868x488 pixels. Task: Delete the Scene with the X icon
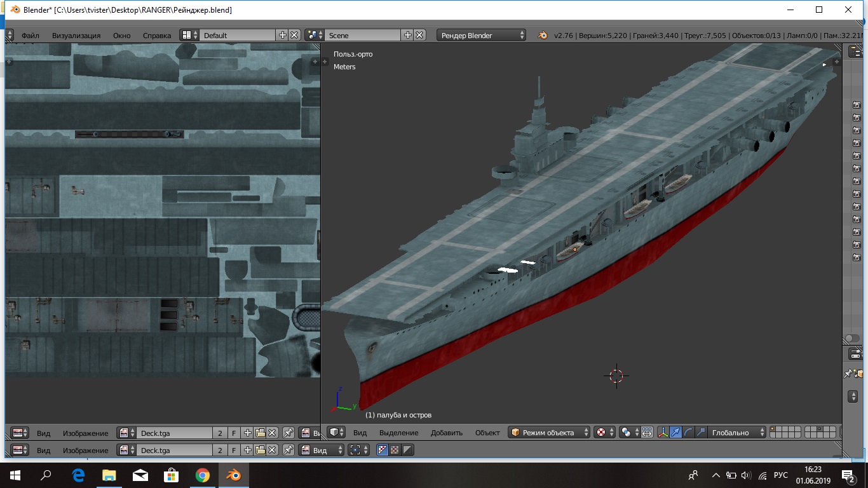pyautogui.click(x=419, y=36)
